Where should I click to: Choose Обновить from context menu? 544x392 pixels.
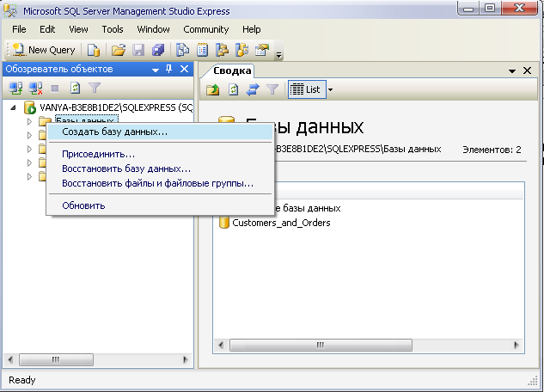[160, 205]
